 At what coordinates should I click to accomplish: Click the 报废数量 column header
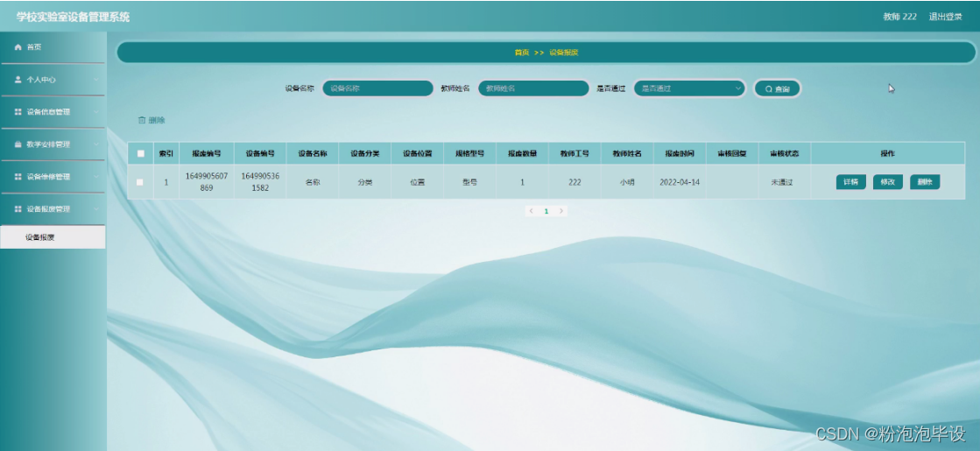522,153
